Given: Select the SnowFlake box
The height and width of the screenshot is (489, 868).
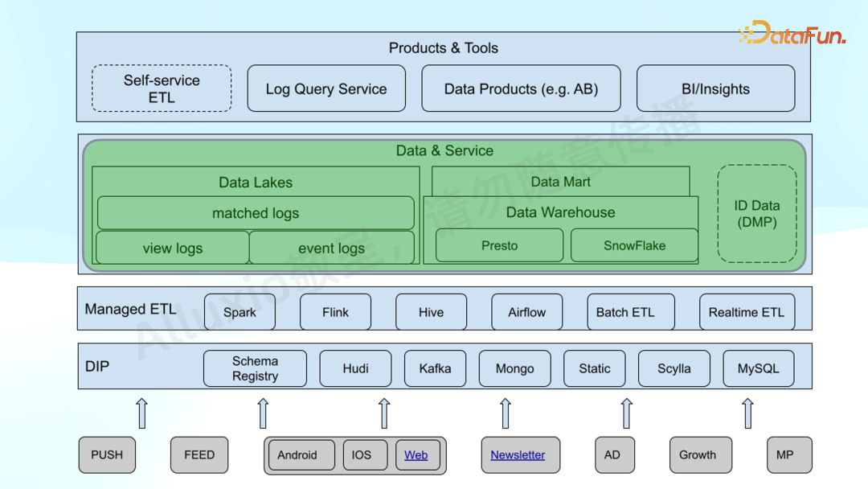Looking at the screenshot, I should pos(634,245).
